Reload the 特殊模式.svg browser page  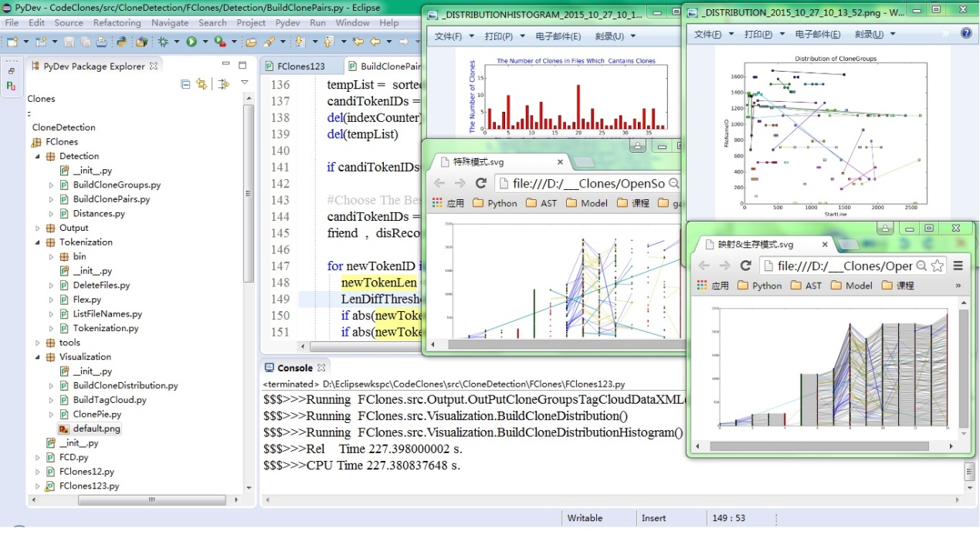click(x=480, y=183)
